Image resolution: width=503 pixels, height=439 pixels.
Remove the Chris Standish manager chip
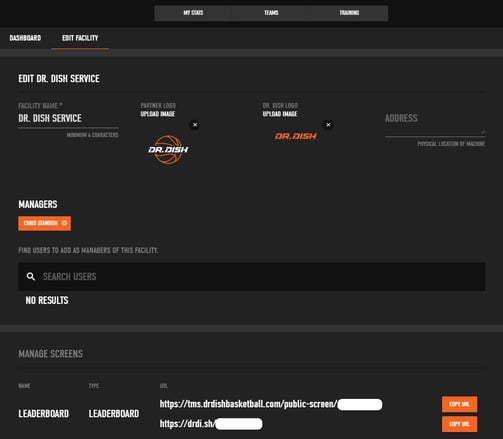coord(64,223)
